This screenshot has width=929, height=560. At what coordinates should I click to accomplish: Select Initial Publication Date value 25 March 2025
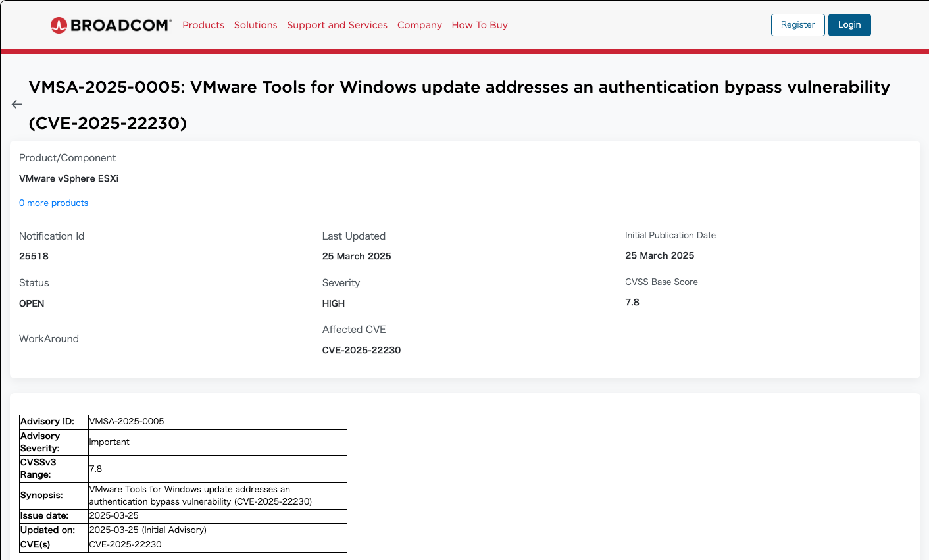click(660, 255)
